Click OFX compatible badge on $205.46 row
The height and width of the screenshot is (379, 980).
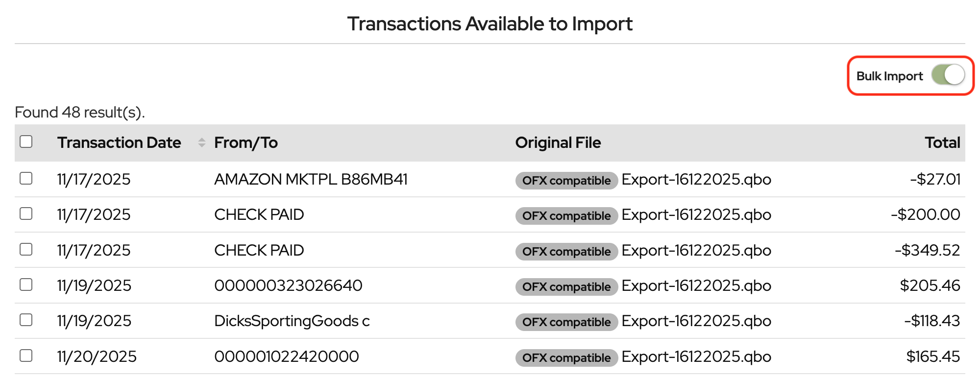566,286
